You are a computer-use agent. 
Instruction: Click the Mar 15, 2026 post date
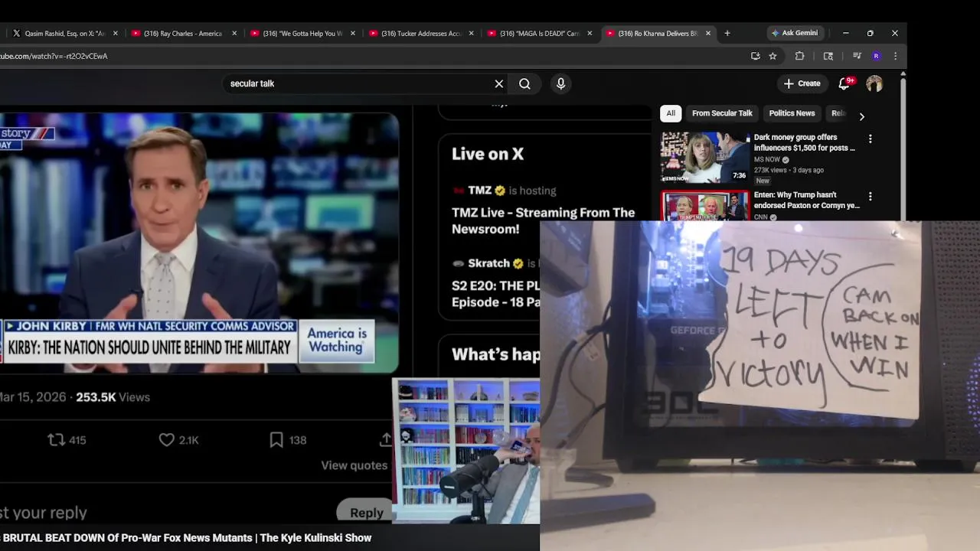33,397
